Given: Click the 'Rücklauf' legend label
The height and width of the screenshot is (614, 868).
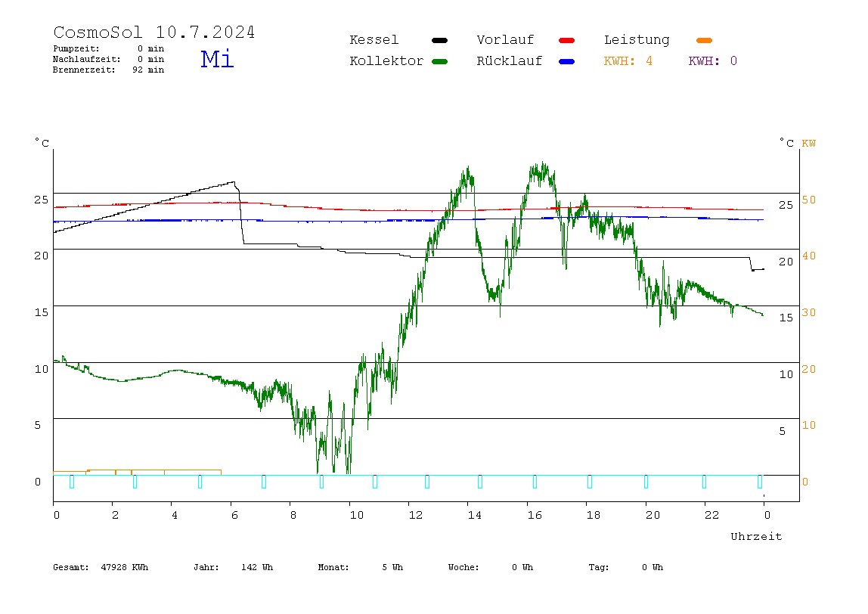Looking at the screenshot, I should tap(510, 61).
